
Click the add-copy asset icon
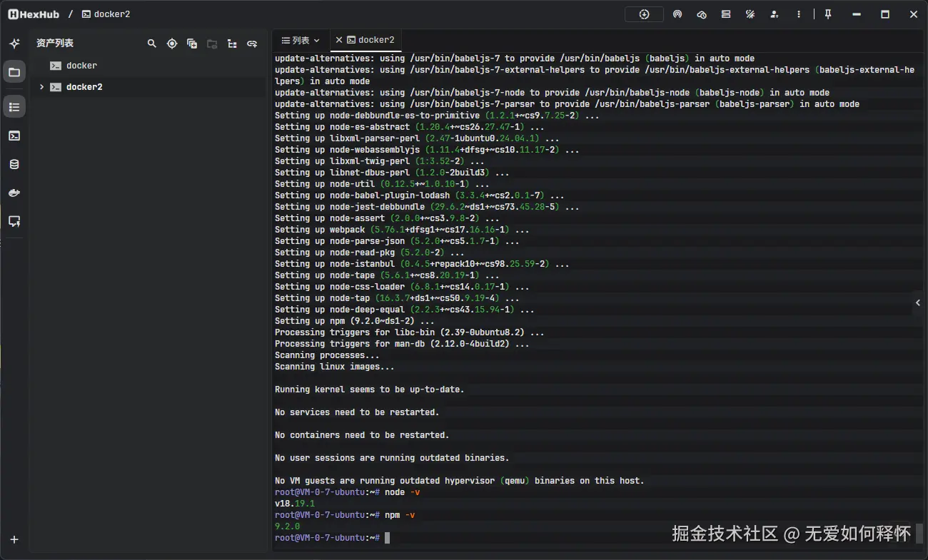coord(192,44)
